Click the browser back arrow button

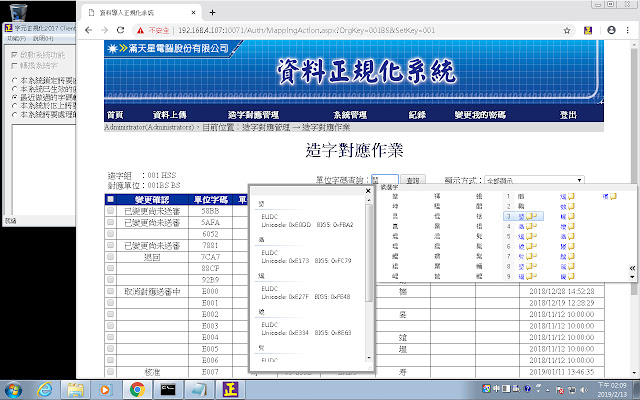point(90,30)
